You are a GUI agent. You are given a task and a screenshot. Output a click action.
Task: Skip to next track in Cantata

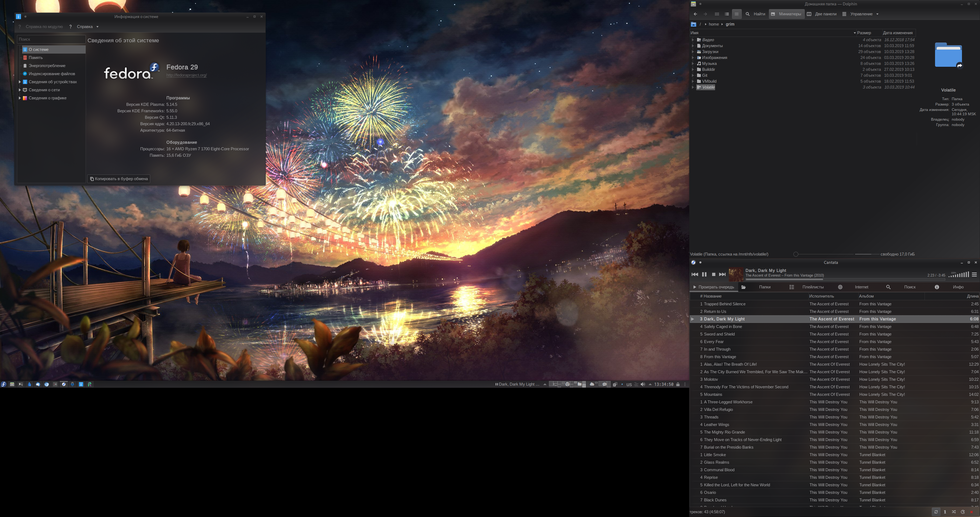722,274
